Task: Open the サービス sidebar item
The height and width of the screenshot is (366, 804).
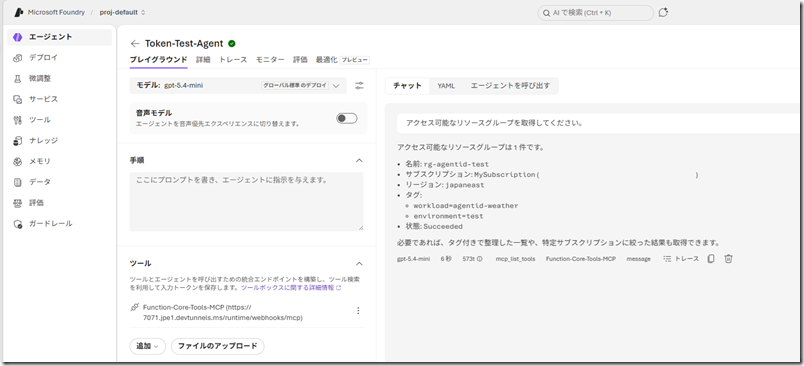Action: [59, 99]
